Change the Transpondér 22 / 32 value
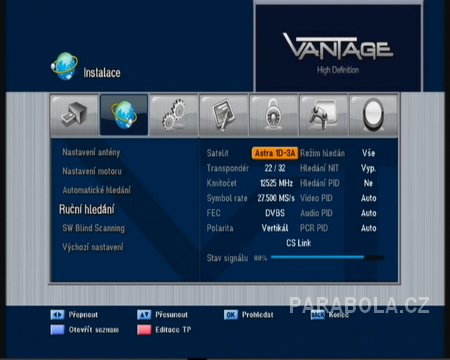The width and height of the screenshot is (450, 360). [x=275, y=168]
